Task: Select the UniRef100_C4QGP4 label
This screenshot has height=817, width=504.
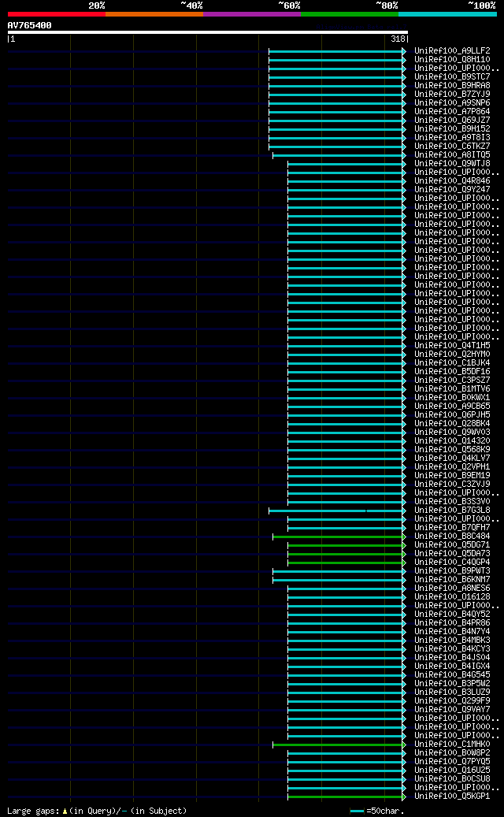Action: click(x=452, y=563)
